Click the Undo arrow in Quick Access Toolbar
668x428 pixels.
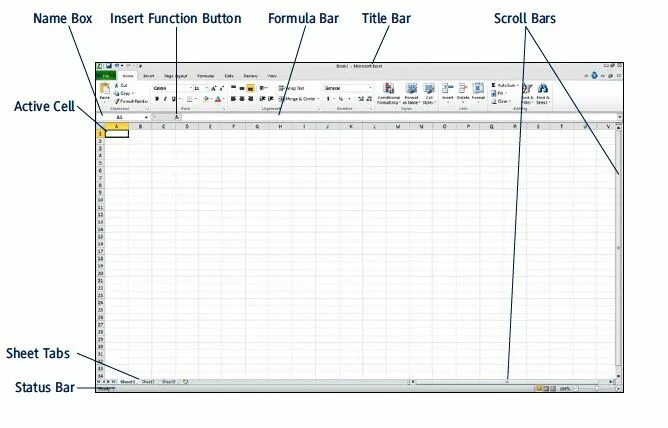coord(116,66)
